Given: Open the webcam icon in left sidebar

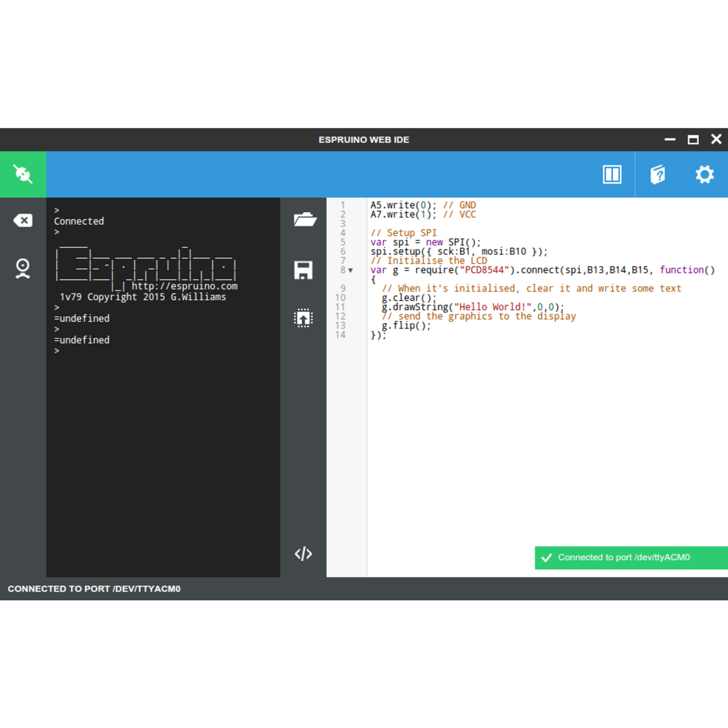Looking at the screenshot, I should click(23, 268).
